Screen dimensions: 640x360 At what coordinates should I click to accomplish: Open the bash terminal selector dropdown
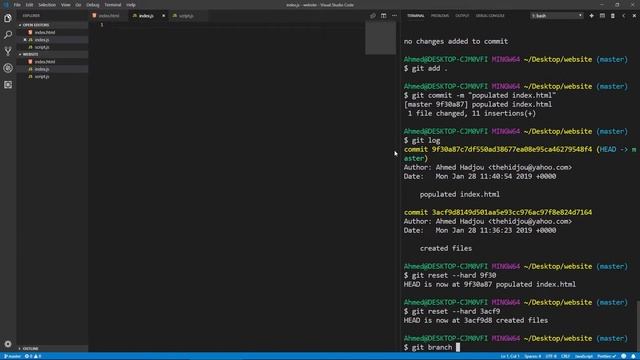[557, 16]
